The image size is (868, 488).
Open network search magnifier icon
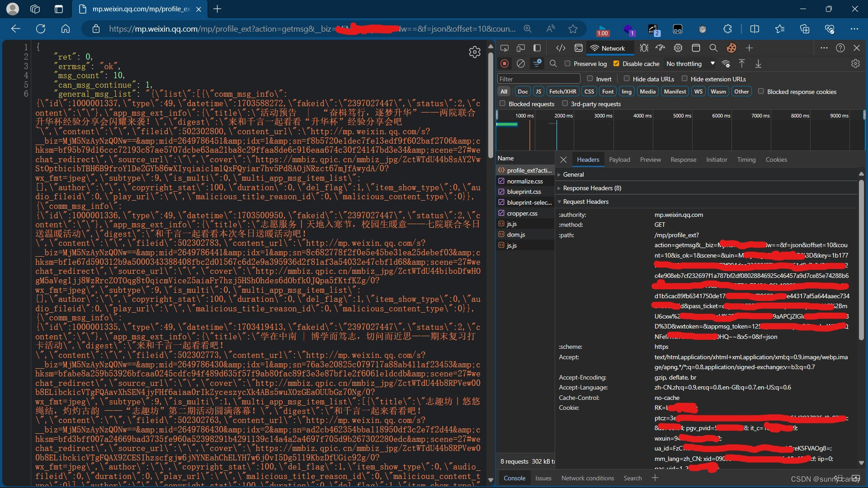tap(553, 64)
